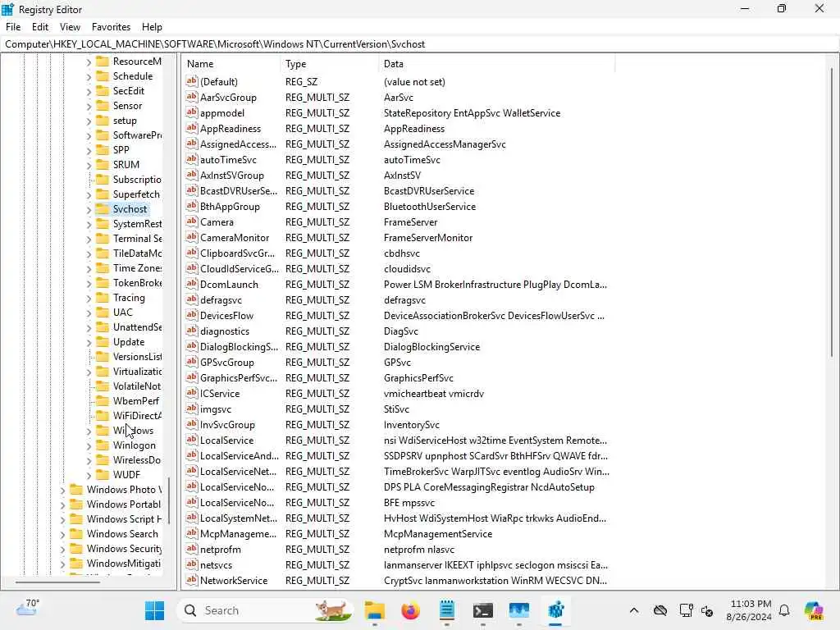Click the taskbar Search box
The height and width of the screenshot is (630, 840).
tap(265, 610)
